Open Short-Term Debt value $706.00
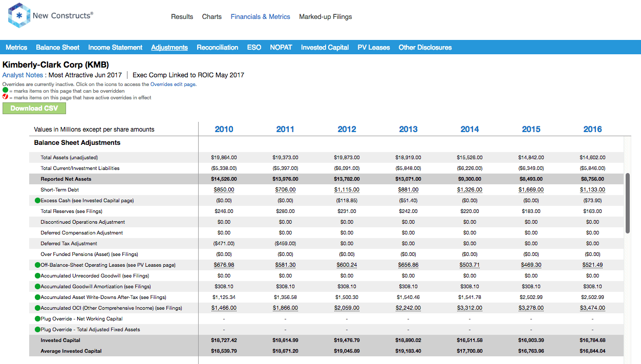Screen dimensions: 641x364 click(285, 190)
